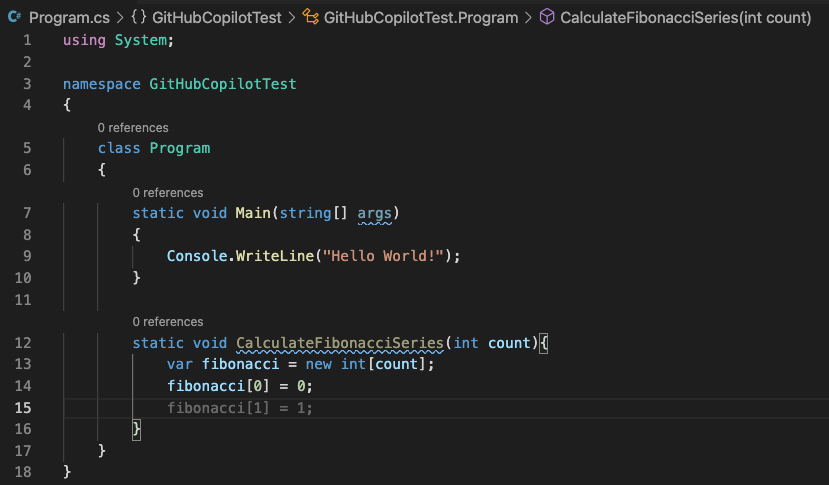This screenshot has width=829, height=485.
Task: Select GitHubCopilotTest namespace breadcrumb
Action: tap(217, 17)
